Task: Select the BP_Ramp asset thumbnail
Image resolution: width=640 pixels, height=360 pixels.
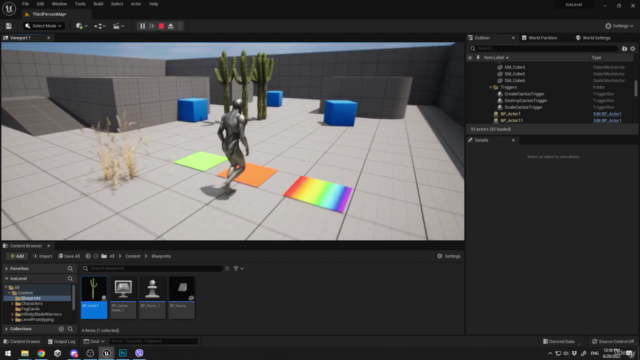Action: click(x=182, y=298)
